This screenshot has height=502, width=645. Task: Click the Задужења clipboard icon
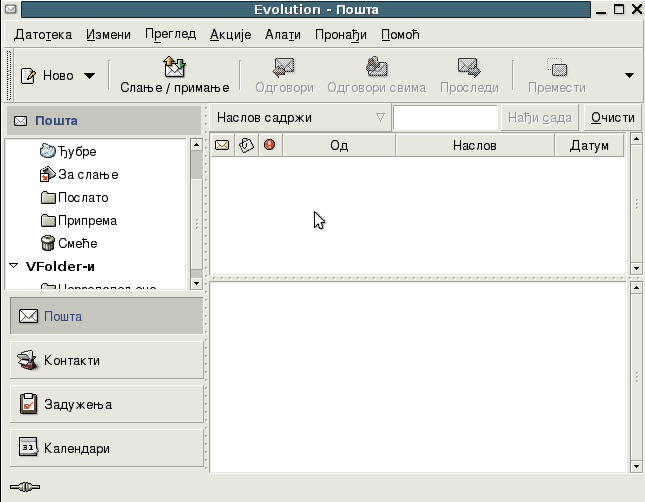click(28, 404)
